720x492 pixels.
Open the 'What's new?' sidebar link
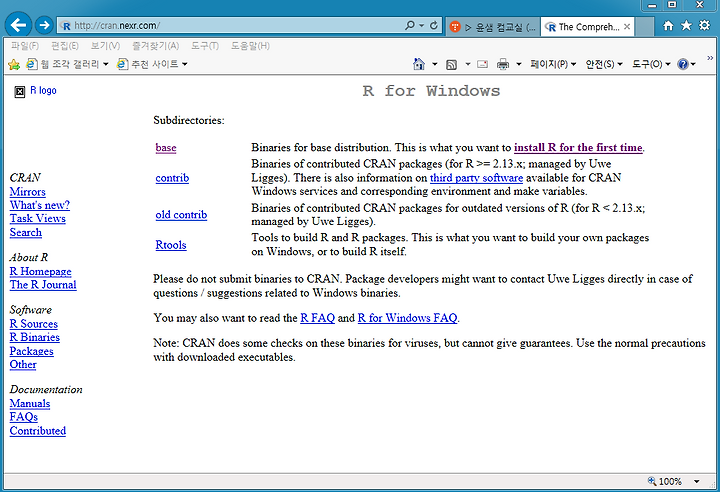40,205
